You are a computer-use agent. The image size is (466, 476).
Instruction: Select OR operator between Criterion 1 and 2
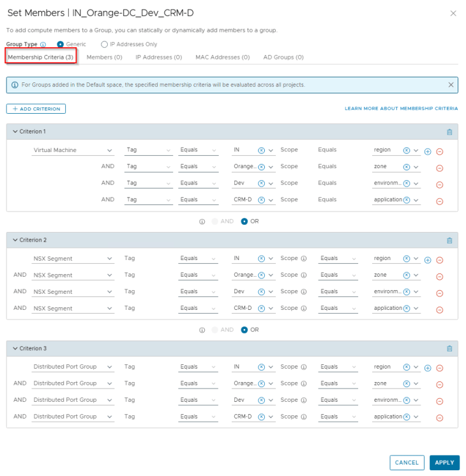[x=245, y=222]
